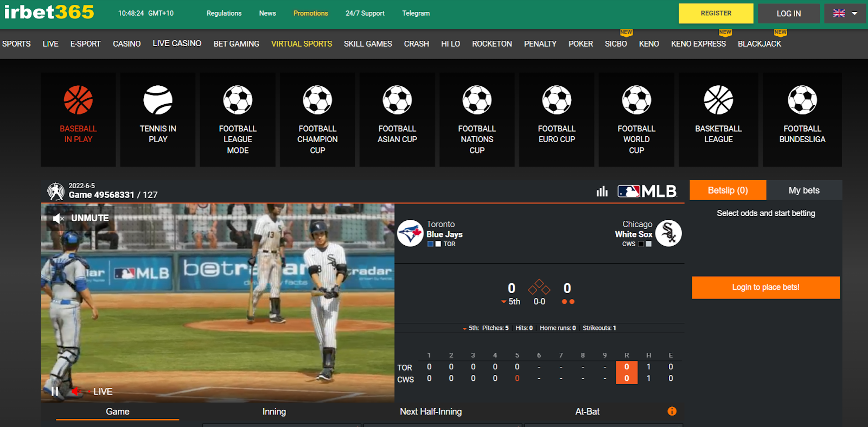Open the Telegram link
Screen dimensions: 868x427
pyautogui.click(x=416, y=14)
